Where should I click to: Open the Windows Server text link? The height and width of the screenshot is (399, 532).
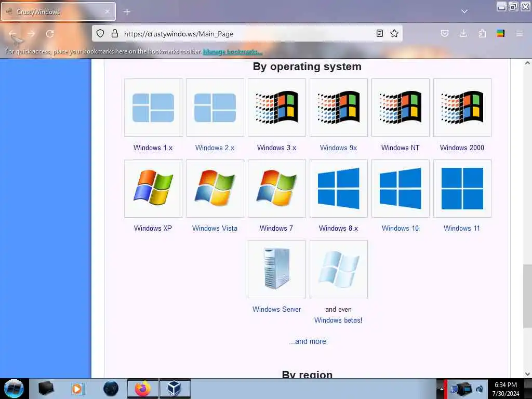(x=276, y=309)
